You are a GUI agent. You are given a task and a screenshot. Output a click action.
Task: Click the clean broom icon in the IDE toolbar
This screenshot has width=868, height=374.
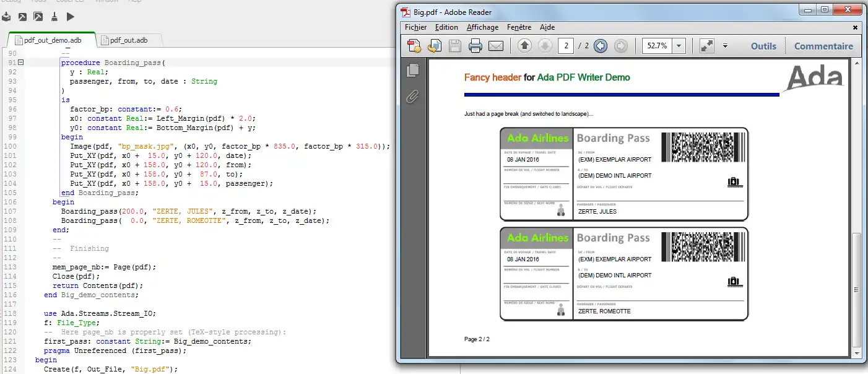(54, 17)
